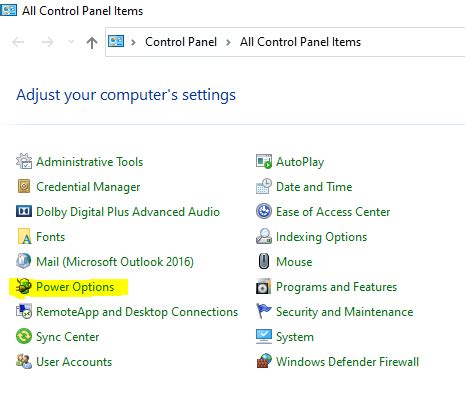Select the Control Panel breadcrumb segment
Image resolution: width=465 pixels, height=395 pixels.
[x=181, y=42]
